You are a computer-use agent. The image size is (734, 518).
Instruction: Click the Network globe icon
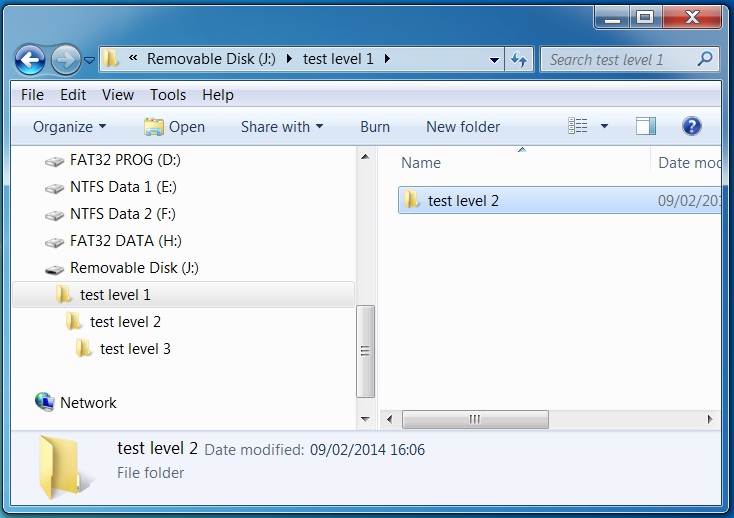click(x=45, y=402)
